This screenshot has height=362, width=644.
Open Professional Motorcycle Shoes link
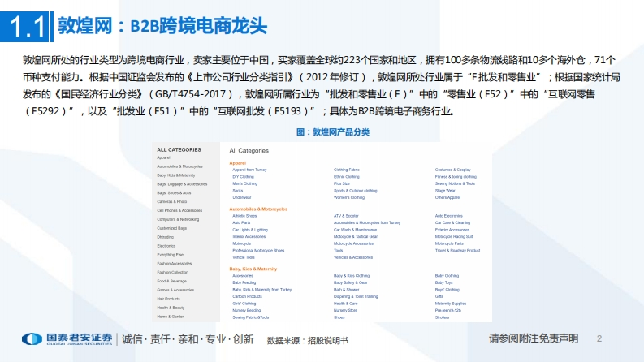click(x=258, y=250)
